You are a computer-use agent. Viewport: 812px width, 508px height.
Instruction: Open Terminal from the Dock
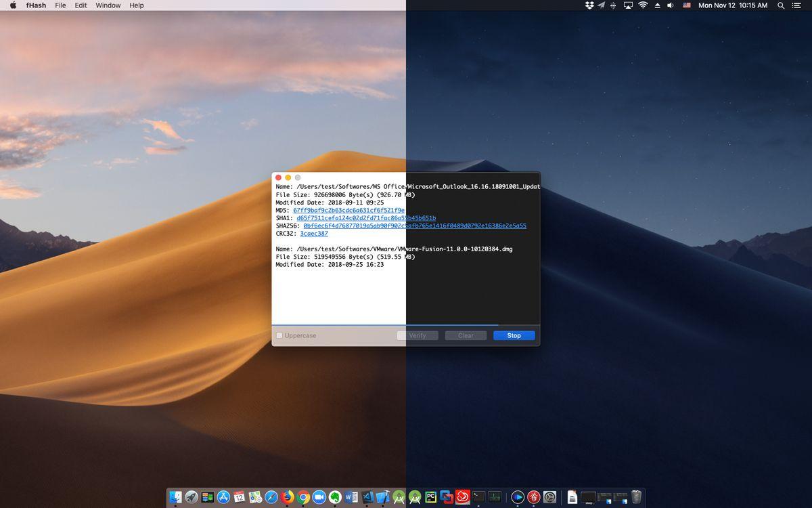pyautogui.click(x=479, y=497)
